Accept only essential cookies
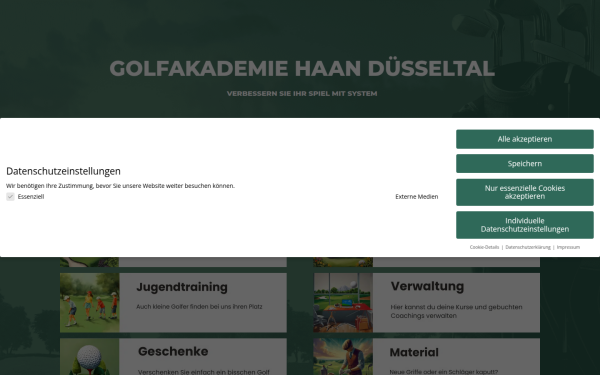 coord(525,192)
